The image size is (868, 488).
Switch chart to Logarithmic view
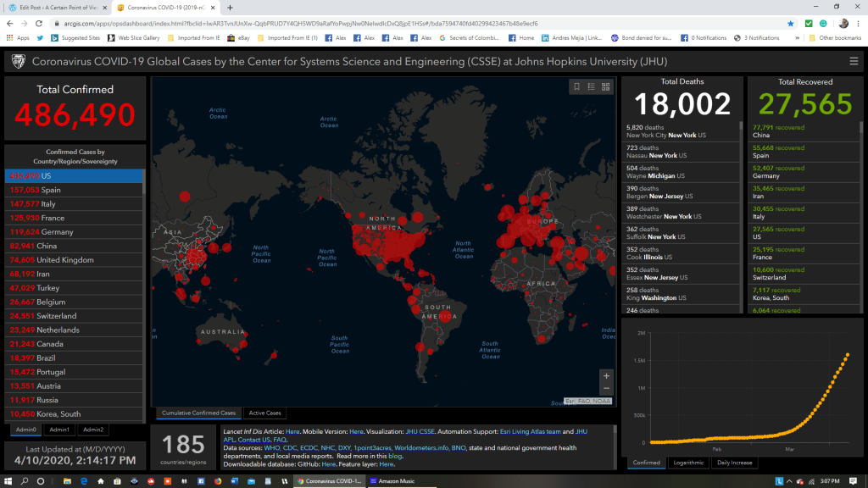pyautogui.click(x=687, y=463)
